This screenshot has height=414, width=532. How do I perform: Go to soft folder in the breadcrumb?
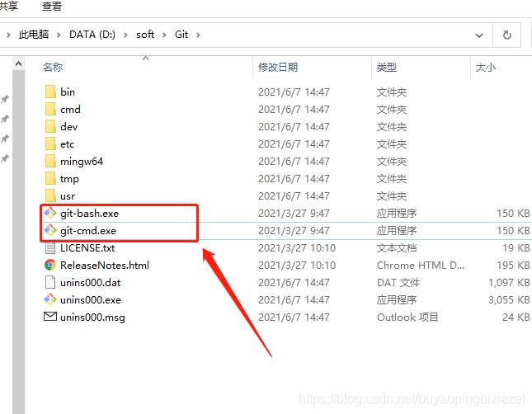point(145,35)
